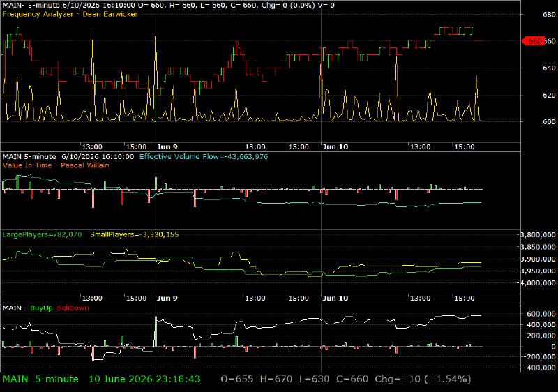Viewport: 558px width, 392px height.
Task: Select the Frequency Analyzer - Dean Earwicker title
Action: (70, 14)
